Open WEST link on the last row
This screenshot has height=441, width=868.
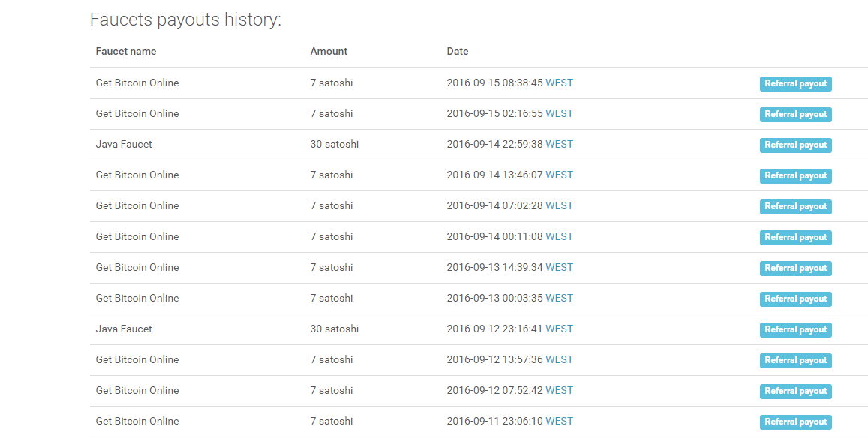560,421
